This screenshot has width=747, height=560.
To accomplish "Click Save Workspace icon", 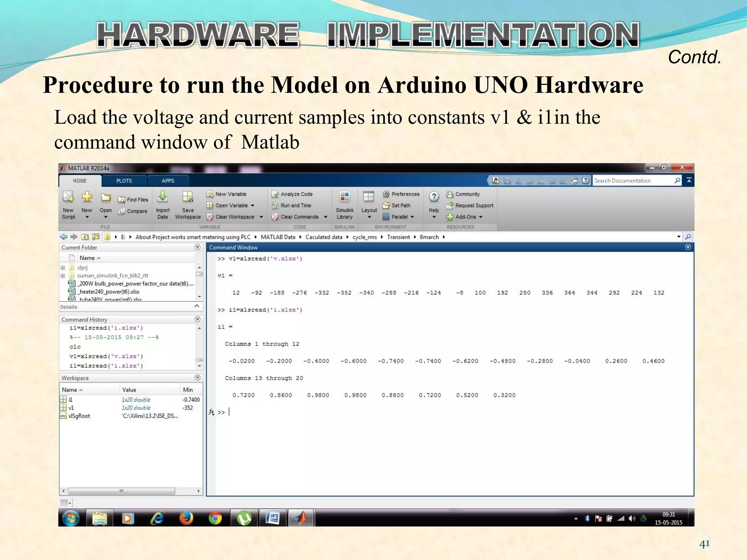I will pyautogui.click(x=188, y=197).
